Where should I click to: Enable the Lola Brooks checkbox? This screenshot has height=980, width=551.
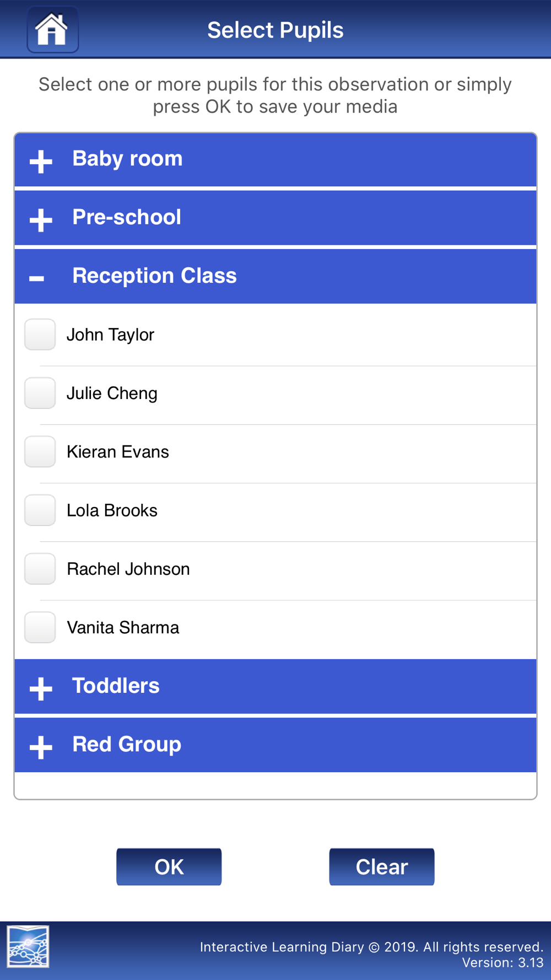click(40, 510)
